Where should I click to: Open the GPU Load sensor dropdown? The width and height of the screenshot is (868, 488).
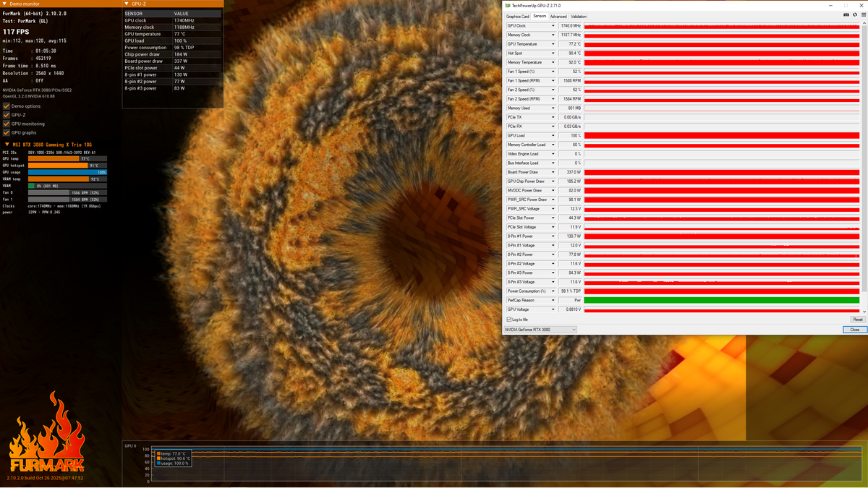click(553, 136)
